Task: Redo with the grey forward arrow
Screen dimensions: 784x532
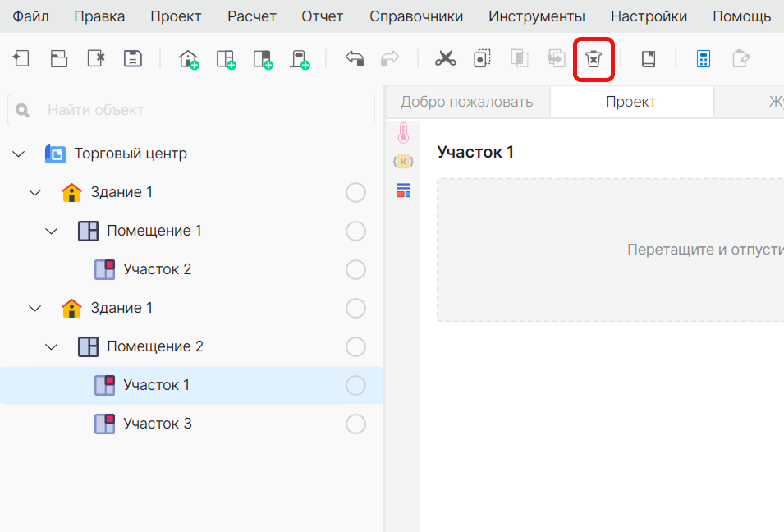Action: (x=390, y=58)
